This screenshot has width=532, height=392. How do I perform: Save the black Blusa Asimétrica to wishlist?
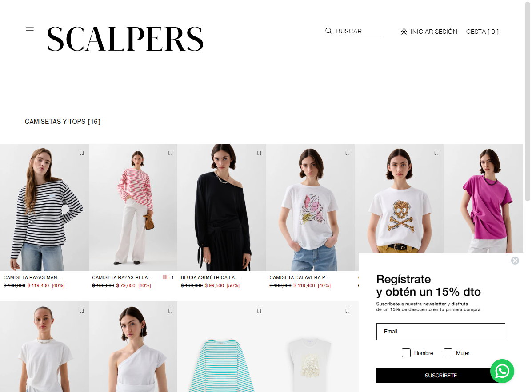[259, 153]
